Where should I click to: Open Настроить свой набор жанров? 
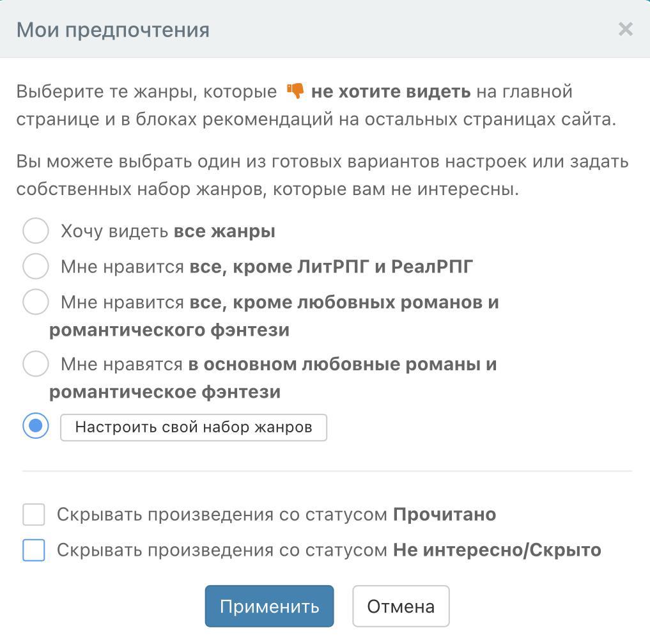(194, 427)
